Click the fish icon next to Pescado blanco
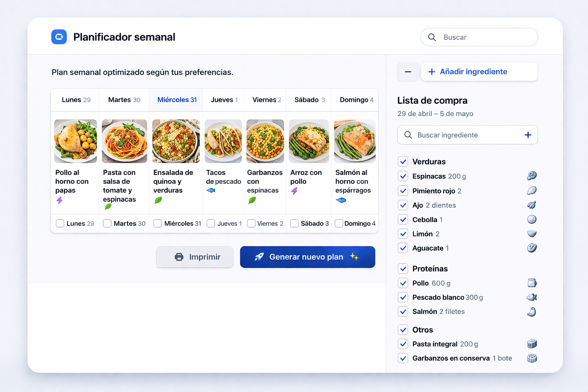The height and width of the screenshot is (392, 588). pos(532,297)
